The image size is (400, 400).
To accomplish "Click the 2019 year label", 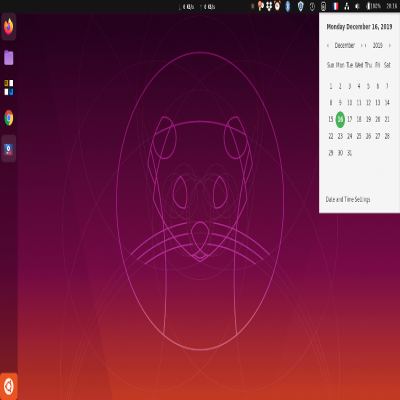I will point(378,45).
